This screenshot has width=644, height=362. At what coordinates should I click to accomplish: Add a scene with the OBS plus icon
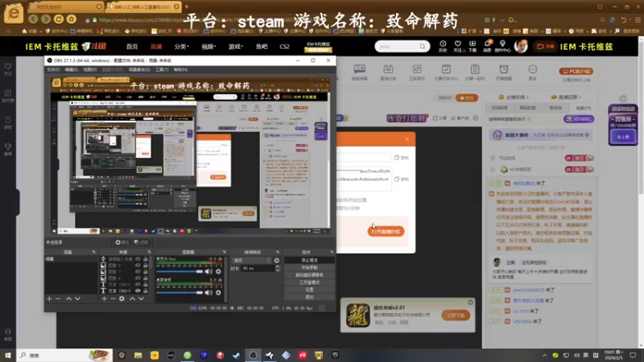(x=49, y=298)
